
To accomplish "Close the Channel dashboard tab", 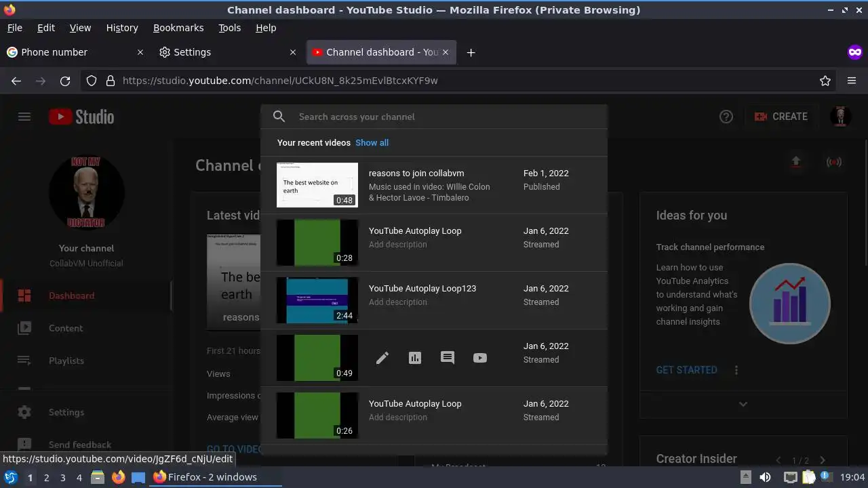I will coord(446,52).
